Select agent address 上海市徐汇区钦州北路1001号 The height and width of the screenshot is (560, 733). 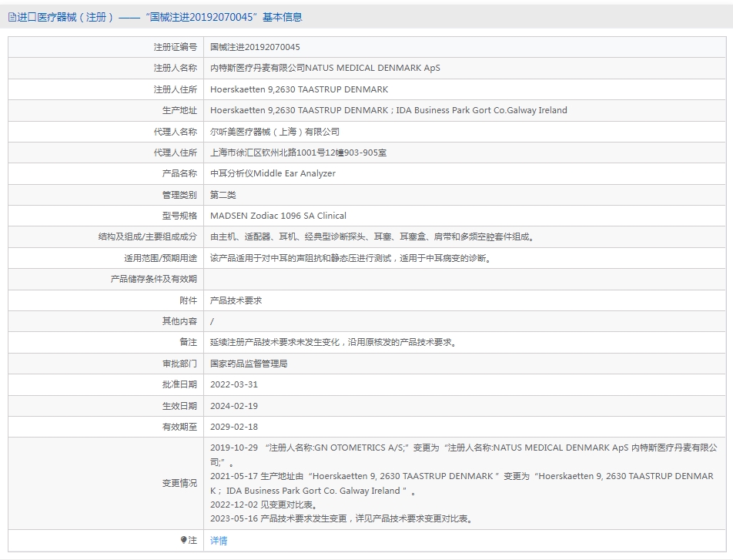298,153
